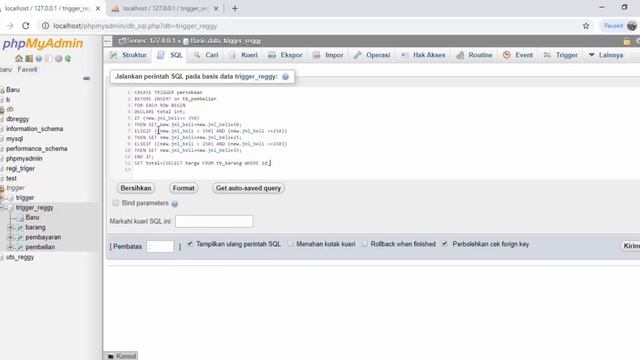Click help icon next to SQL query title
Viewport: 640px width, 360px height.
pyautogui.click(x=285, y=77)
